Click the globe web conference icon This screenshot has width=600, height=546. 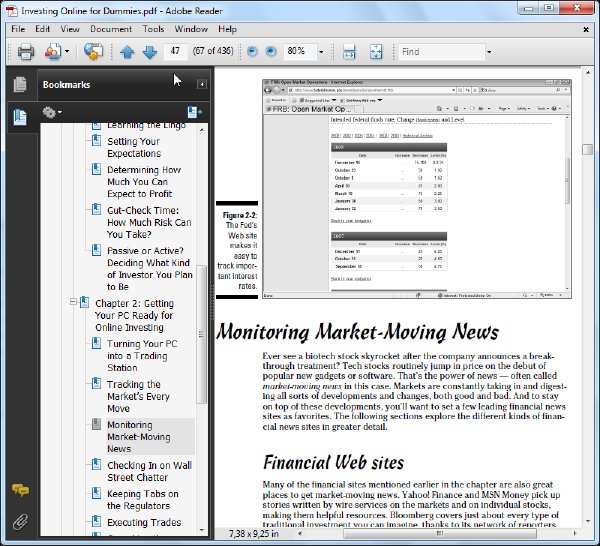point(93,52)
